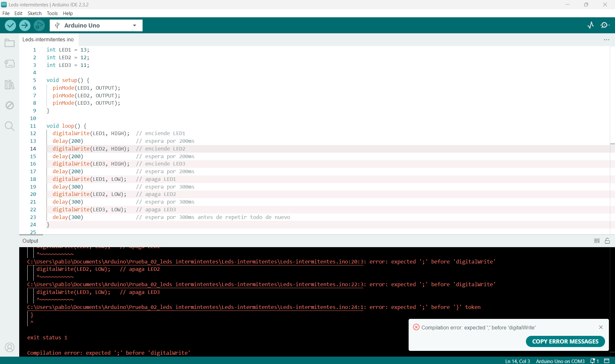Open the error link for line 20:3
The height and width of the screenshot is (364, 615).
[x=195, y=262]
